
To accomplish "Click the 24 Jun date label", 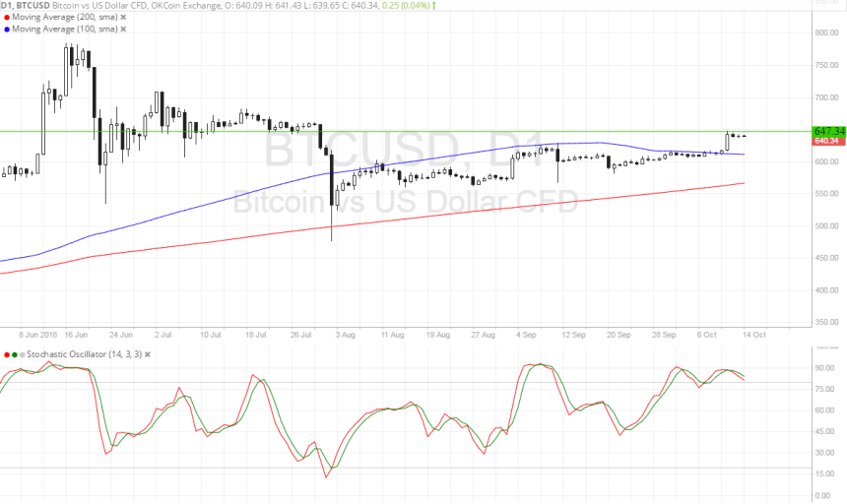I will pyautogui.click(x=121, y=335).
